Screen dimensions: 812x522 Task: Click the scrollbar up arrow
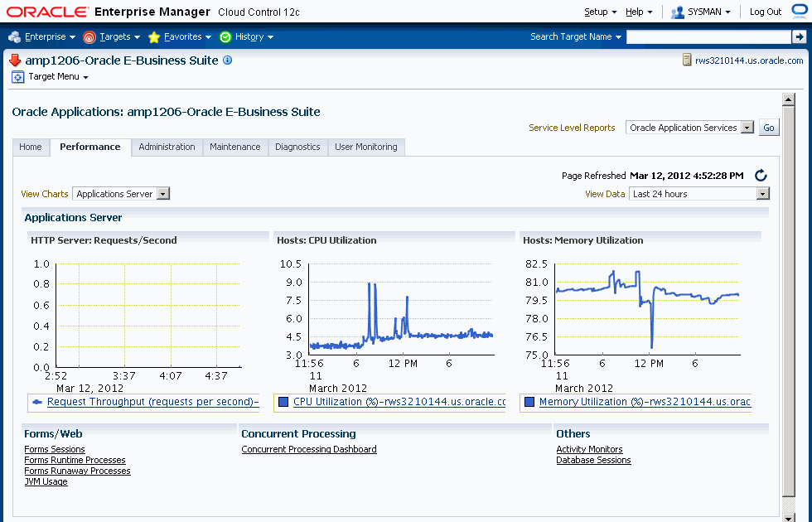[x=788, y=99]
